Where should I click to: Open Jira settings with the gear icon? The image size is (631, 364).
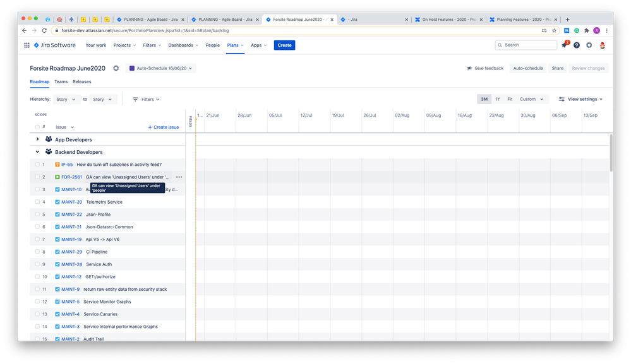tap(589, 45)
